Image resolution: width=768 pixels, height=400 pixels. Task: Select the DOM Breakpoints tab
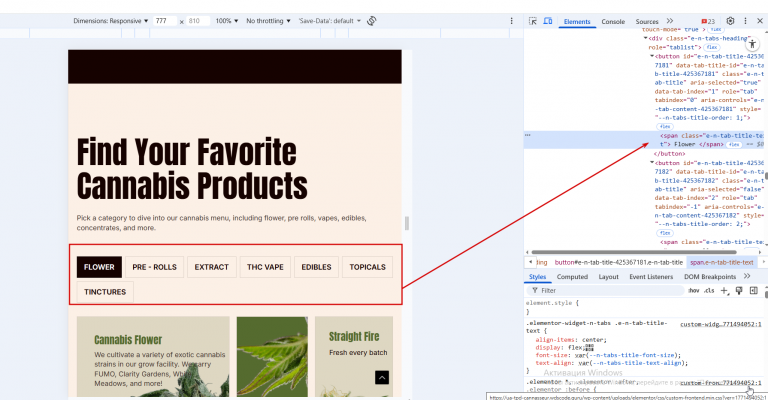710,277
